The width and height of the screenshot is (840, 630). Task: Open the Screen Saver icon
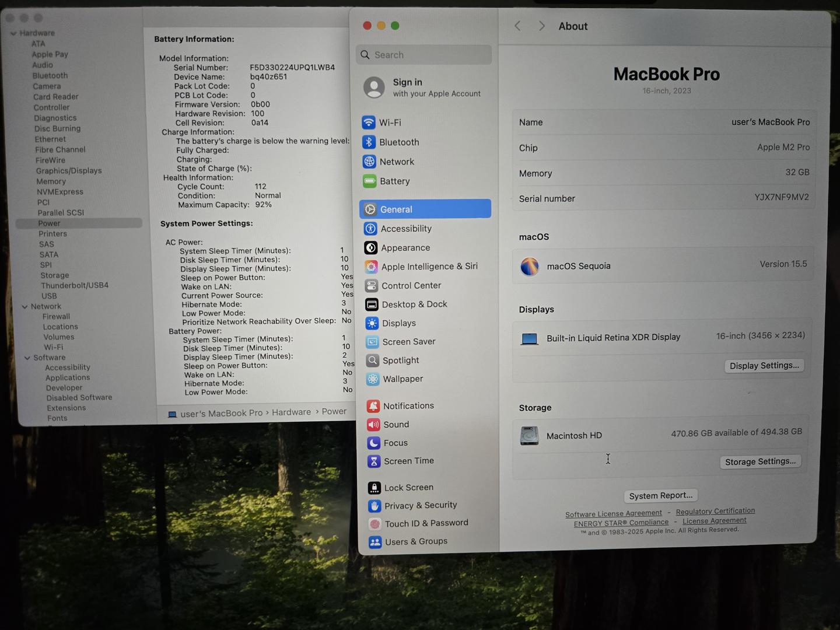click(372, 342)
